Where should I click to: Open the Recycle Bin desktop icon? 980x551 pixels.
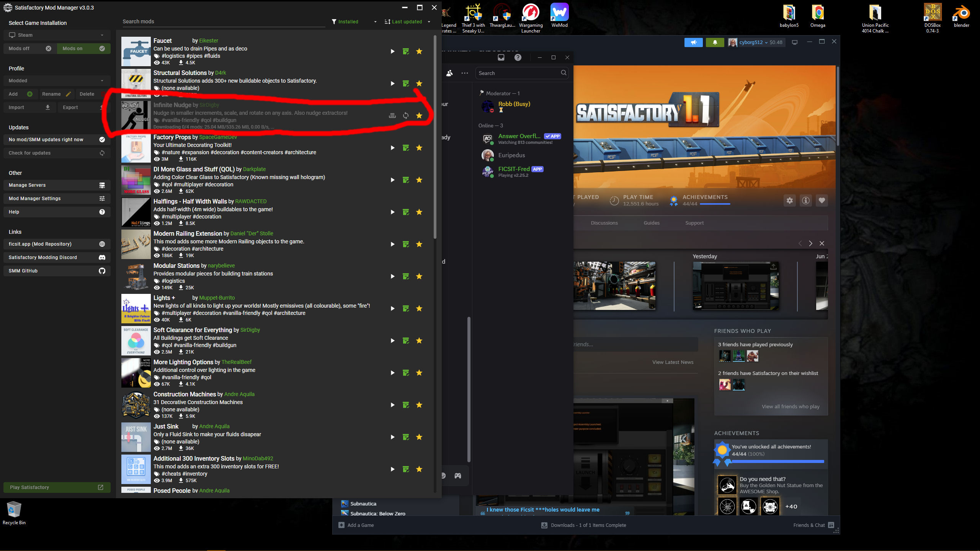[x=14, y=513]
